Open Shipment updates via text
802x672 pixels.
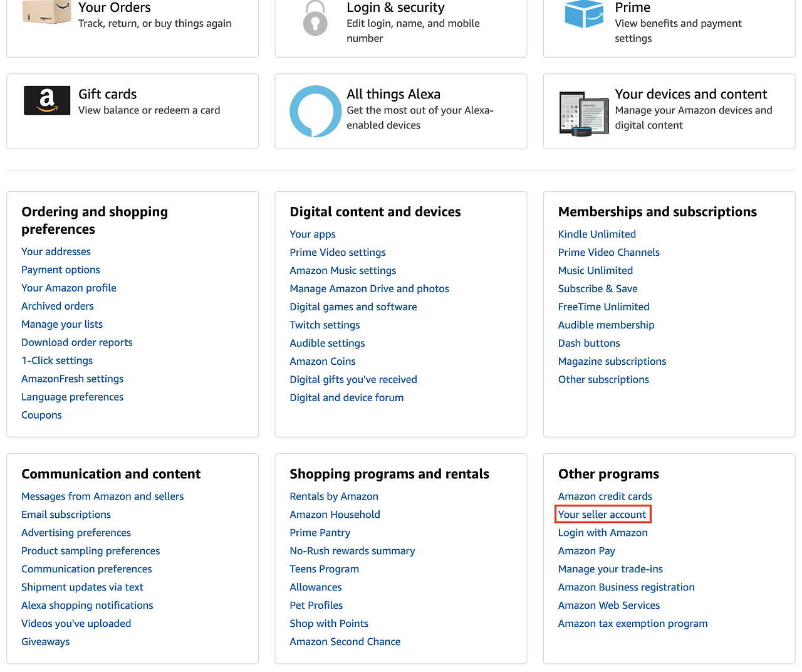(82, 587)
